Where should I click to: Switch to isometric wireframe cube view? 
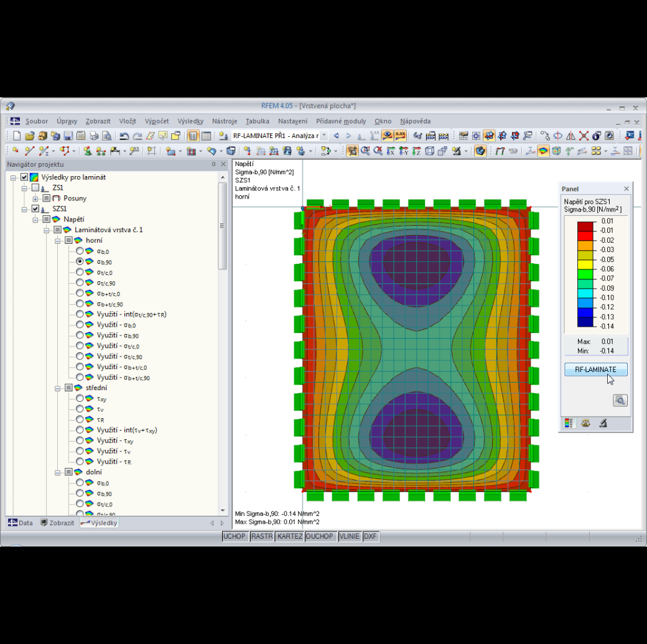(429, 151)
